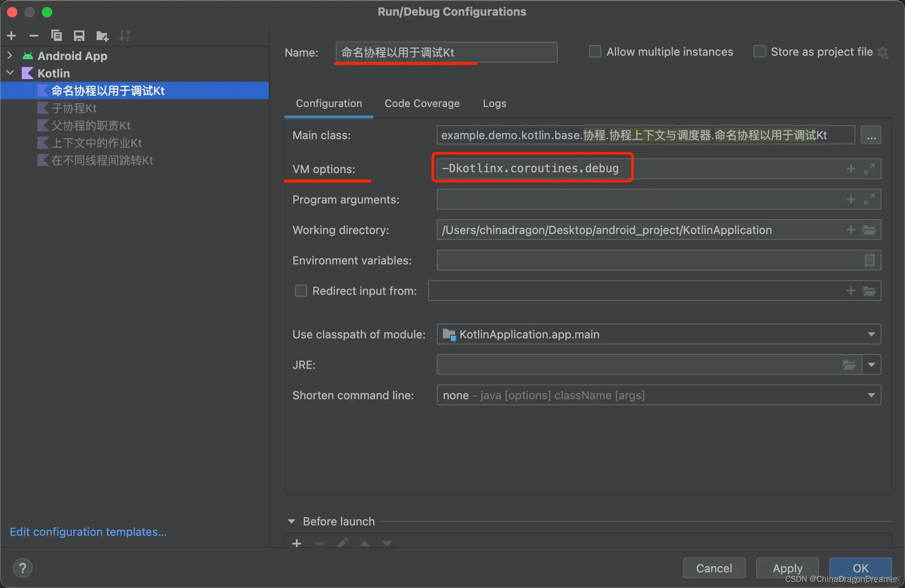
Task: Expand the VM options field editor
Action: (869, 169)
